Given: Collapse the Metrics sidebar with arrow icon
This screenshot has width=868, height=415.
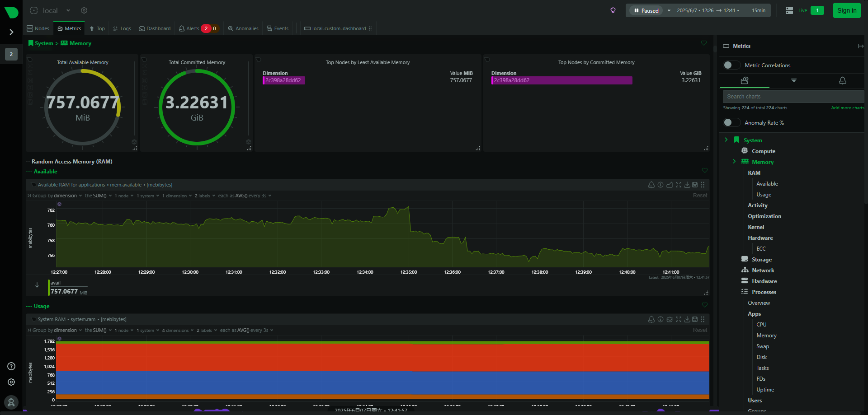Looking at the screenshot, I should [x=860, y=46].
